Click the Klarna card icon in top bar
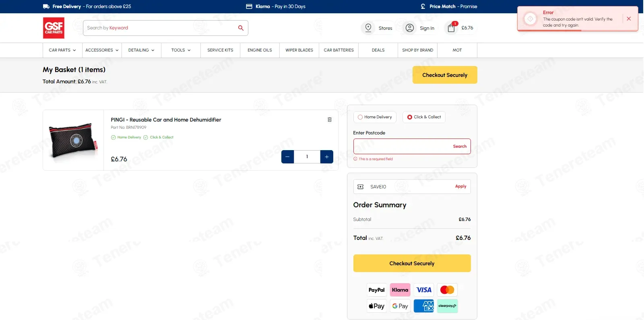The image size is (644, 320). [249, 6]
